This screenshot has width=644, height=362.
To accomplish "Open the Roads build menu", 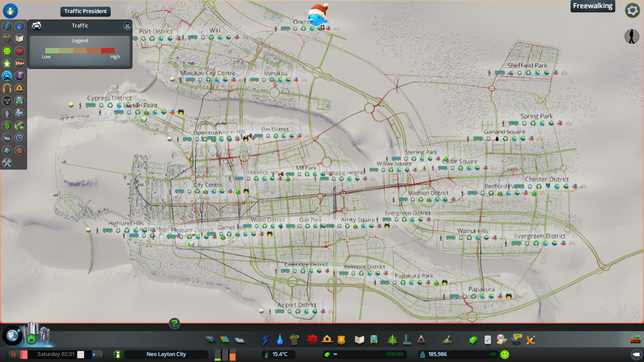I will tap(210, 340).
